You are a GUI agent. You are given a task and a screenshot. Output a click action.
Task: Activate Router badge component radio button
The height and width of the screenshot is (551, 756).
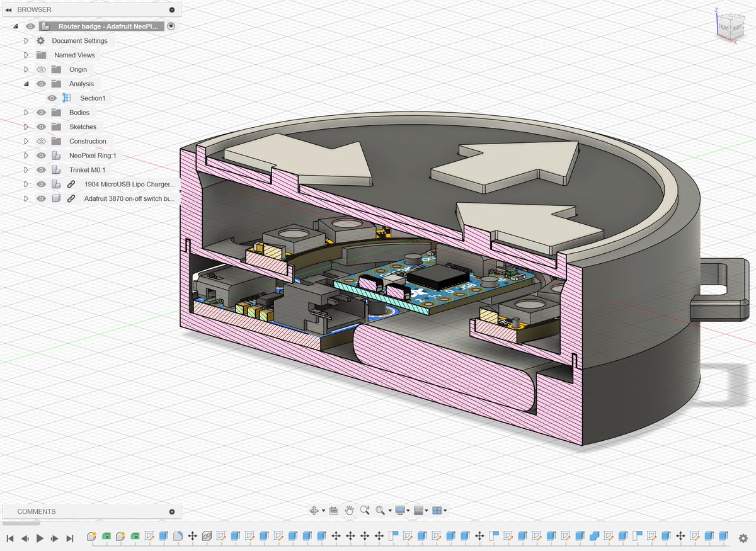point(171,26)
